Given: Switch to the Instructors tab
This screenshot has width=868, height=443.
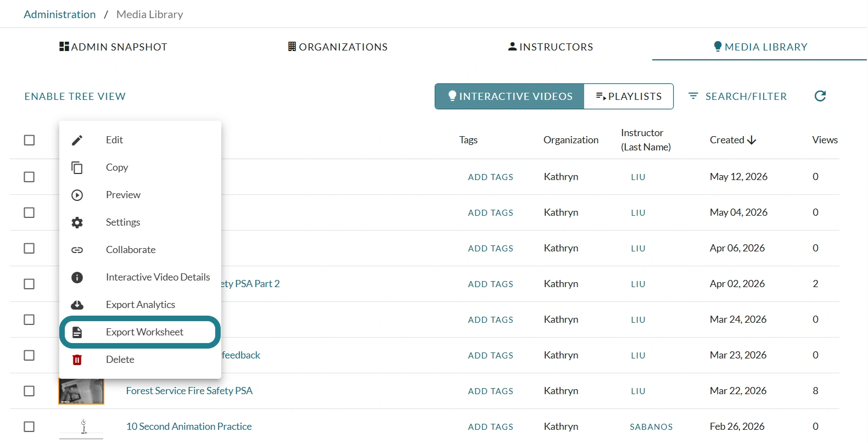Looking at the screenshot, I should [x=551, y=47].
